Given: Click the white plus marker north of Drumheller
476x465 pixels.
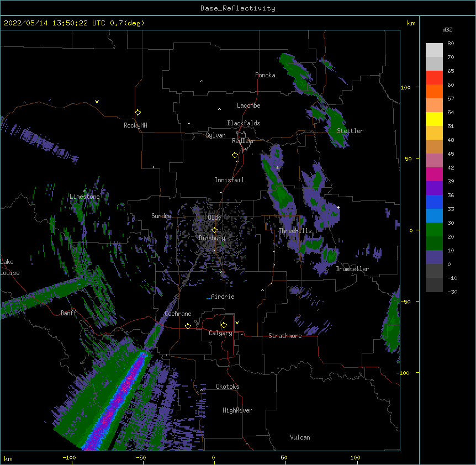Looking at the screenshot, I should point(338,207).
